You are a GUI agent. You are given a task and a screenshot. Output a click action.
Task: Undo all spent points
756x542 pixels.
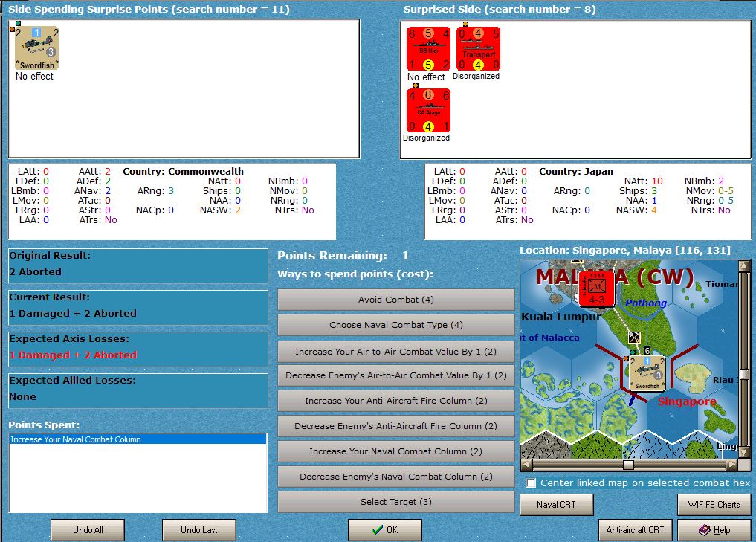(x=88, y=530)
